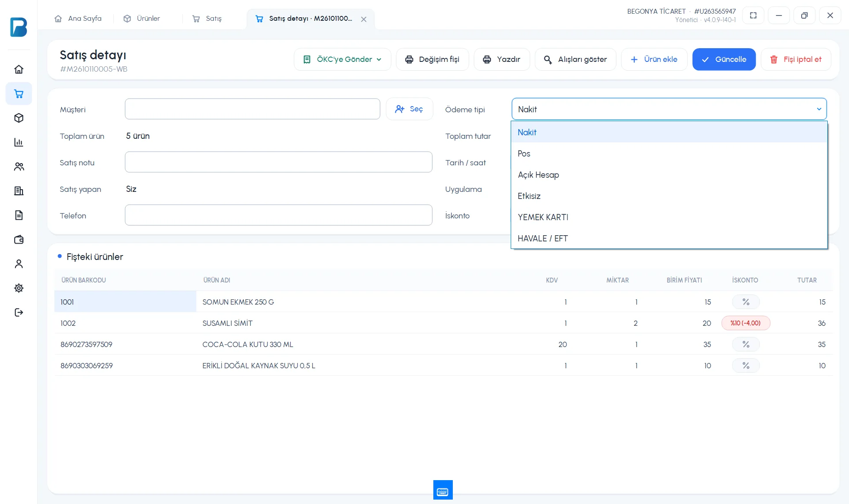Focus the Satış notu input field
This screenshot has height=504, width=849.
tap(279, 162)
